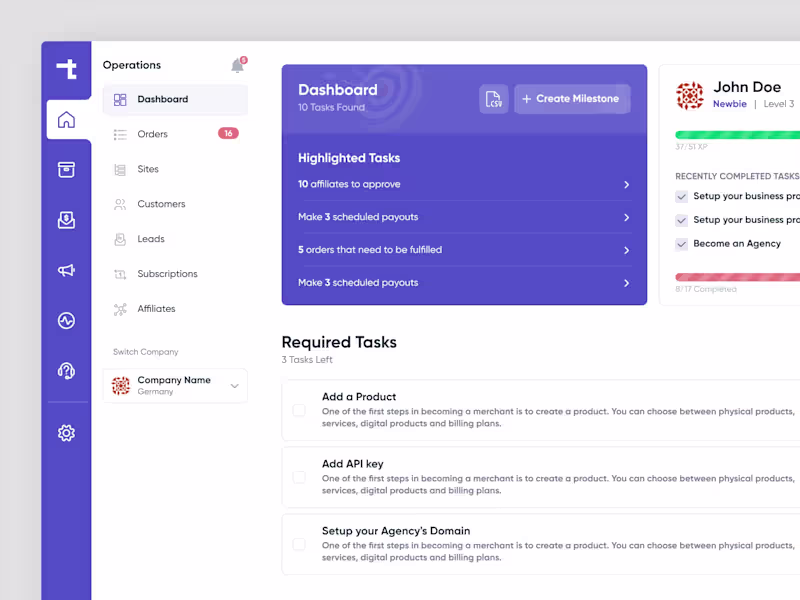Image resolution: width=800 pixels, height=600 pixels.
Task: Click the green XP progress bar
Action: 737,134
